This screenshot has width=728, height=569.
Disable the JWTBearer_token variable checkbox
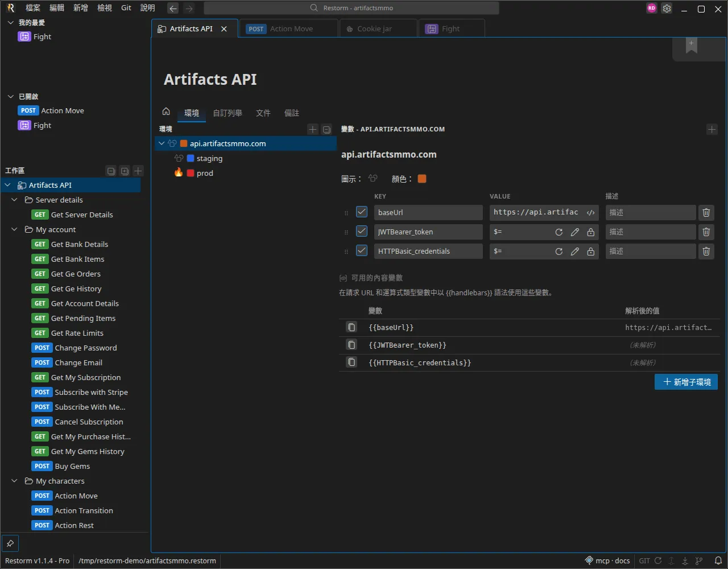pyautogui.click(x=362, y=232)
